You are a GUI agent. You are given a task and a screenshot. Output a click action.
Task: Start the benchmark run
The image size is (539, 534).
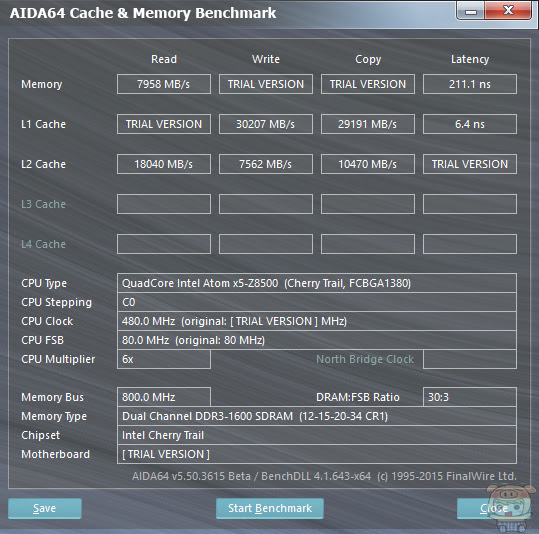click(x=270, y=508)
